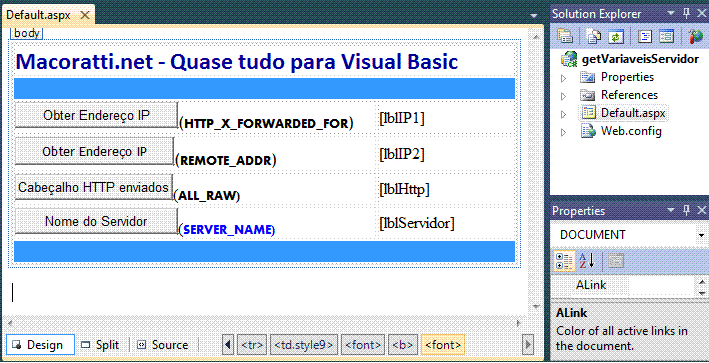Screen dimensions: 709x363
Task: Toggle the Categorized view in Properties panel
Action: coord(565,261)
